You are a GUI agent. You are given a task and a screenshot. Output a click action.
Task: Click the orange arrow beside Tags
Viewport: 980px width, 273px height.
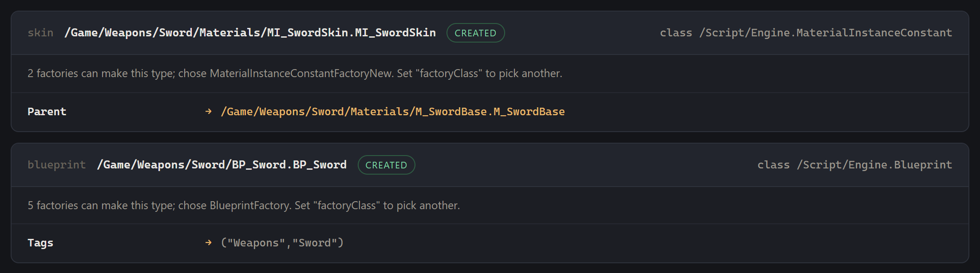pos(208,243)
